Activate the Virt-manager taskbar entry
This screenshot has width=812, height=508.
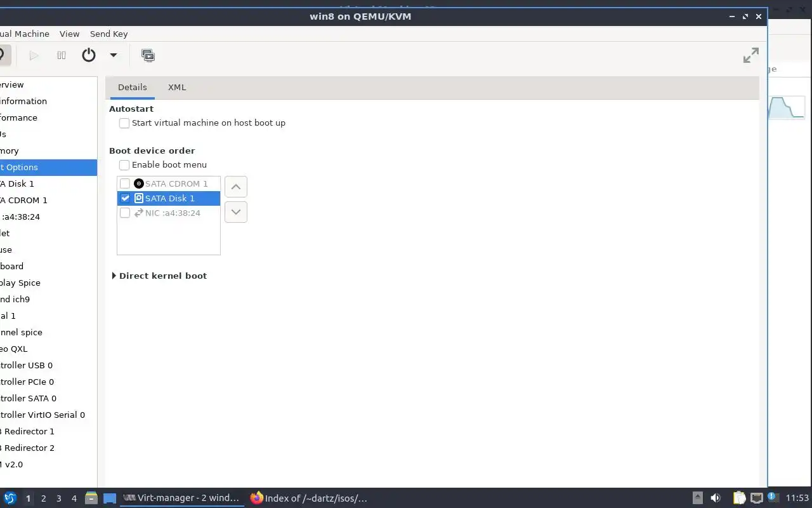pyautogui.click(x=181, y=498)
